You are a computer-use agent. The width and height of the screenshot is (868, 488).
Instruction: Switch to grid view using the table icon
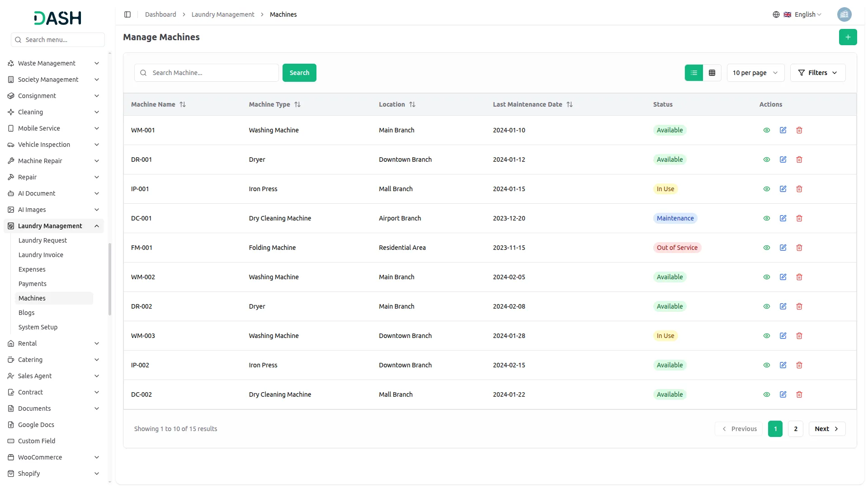[x=712, y=72]
